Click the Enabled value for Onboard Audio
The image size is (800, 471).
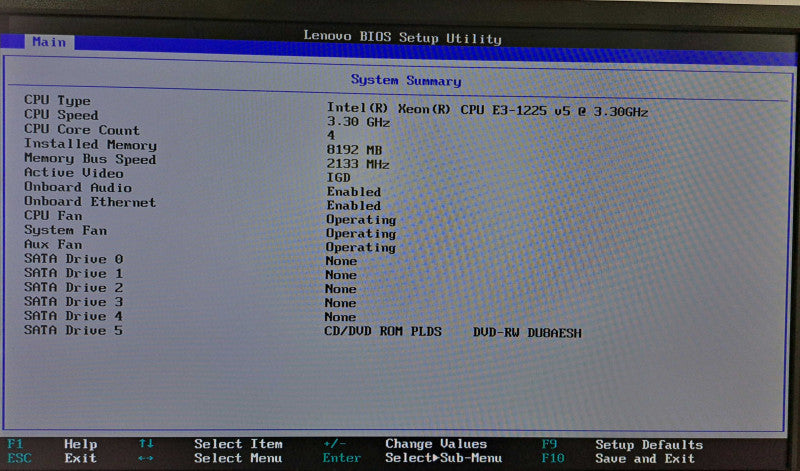click(x=354, y=191)
